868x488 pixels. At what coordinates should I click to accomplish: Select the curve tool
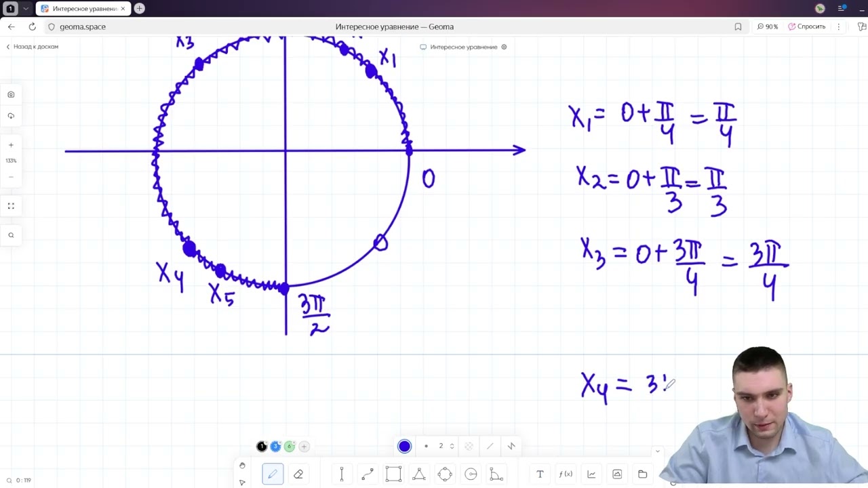pyautogui.click(x=368, y=474)
